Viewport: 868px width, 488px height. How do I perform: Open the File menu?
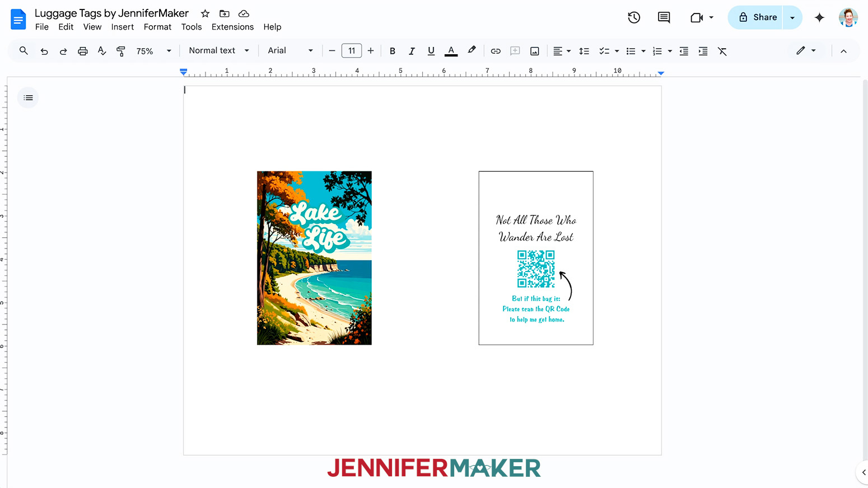[x=42, y=27]
